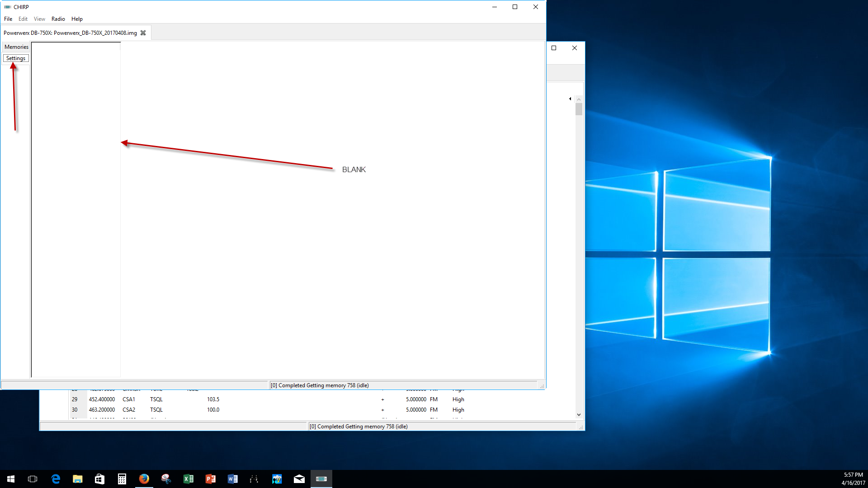Screen dimensions: 868x488
Task: Open File Explorer from the taskbar
Action: pos(78,479)
